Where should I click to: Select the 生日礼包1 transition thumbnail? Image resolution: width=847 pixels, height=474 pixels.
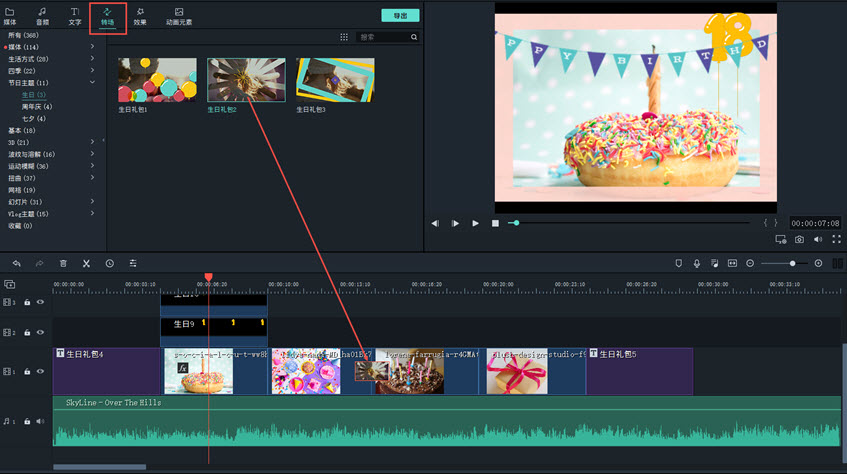click(157, 80)
